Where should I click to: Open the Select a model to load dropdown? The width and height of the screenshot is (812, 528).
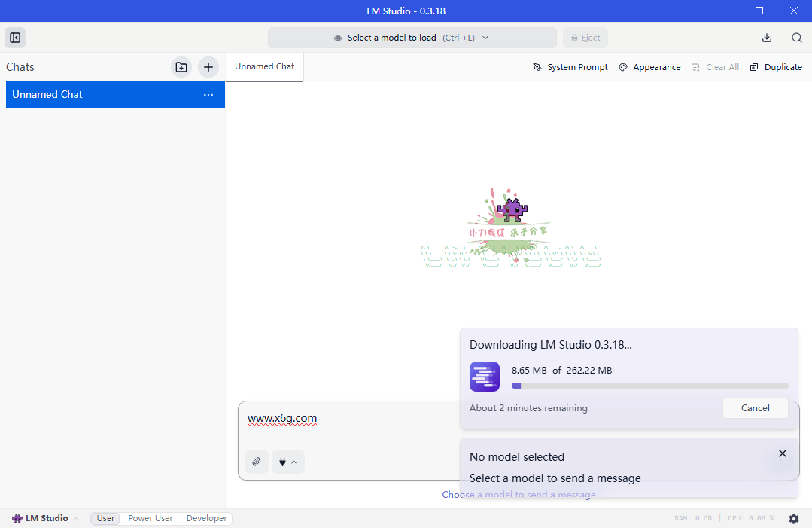click(x=412, y=37)
